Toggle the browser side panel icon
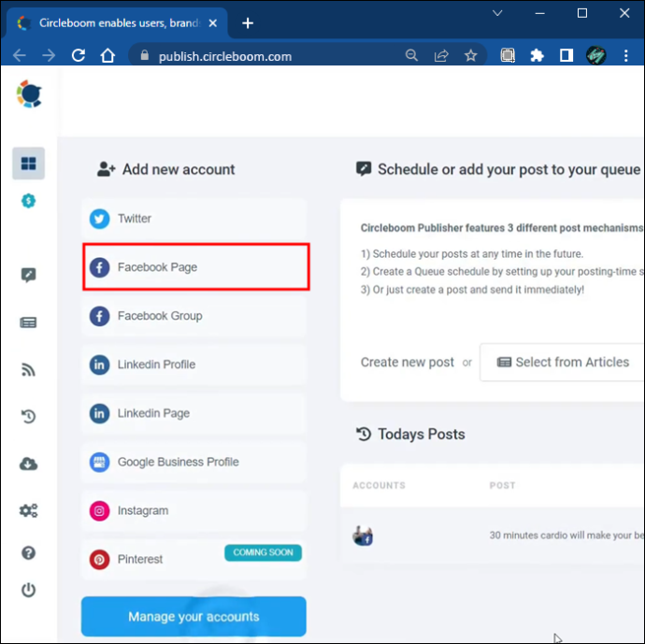Image resolution: width=645 pixels, height=644 pixels. pos(566,55)
